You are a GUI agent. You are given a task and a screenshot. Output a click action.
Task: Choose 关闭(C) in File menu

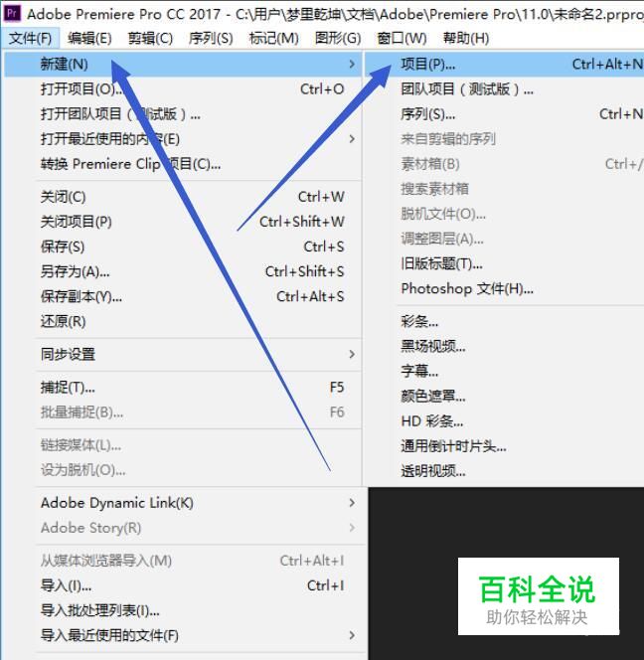183,197
